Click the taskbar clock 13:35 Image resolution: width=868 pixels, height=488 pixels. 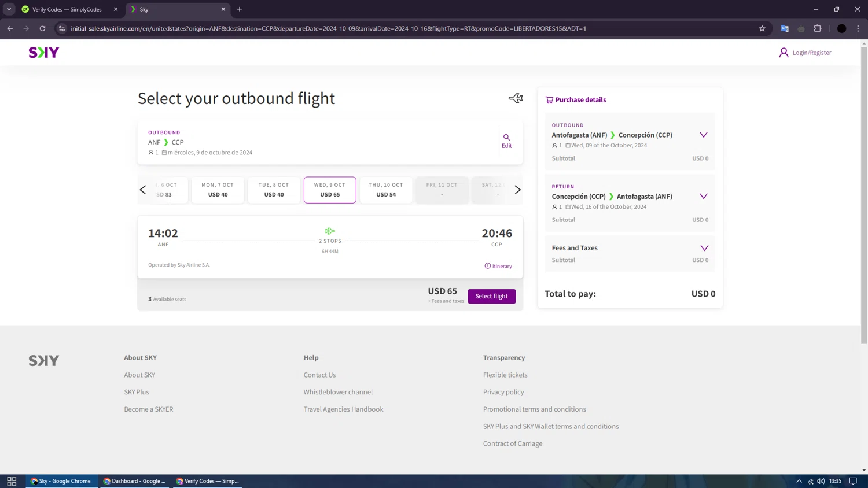pyautogui.click(x=835, y=481)
